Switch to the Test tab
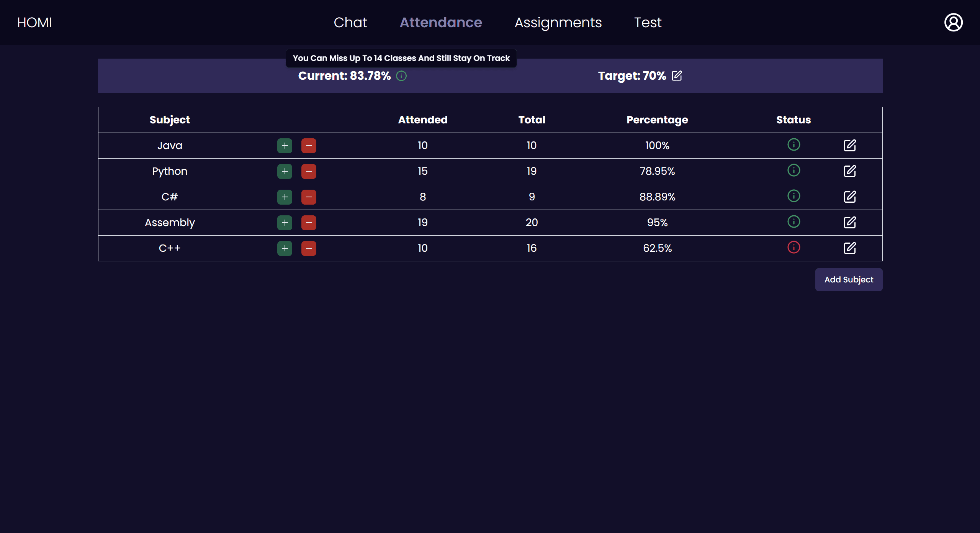The height and width of the screenshot is (533, 980). (x=648, y=22)
